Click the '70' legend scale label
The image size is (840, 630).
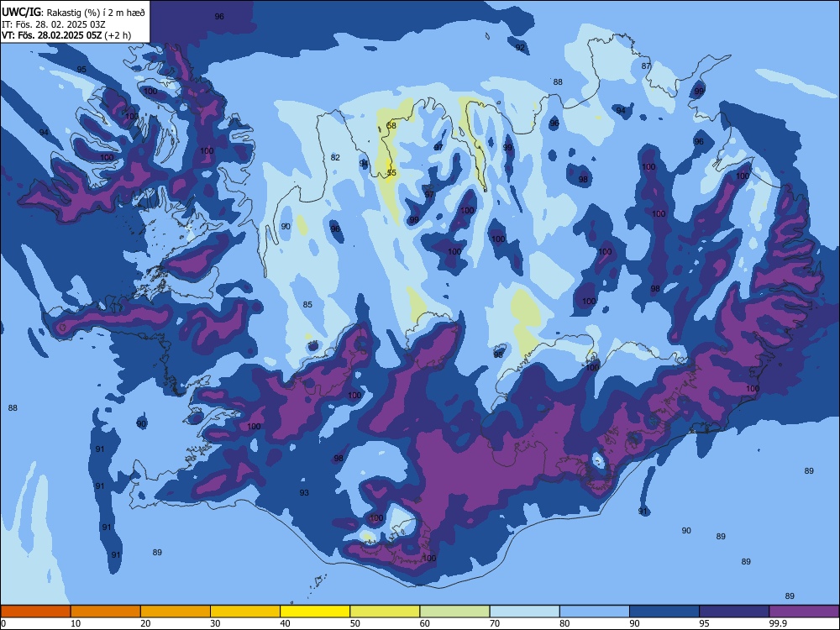pyautogui.click(x=495, y=623)
